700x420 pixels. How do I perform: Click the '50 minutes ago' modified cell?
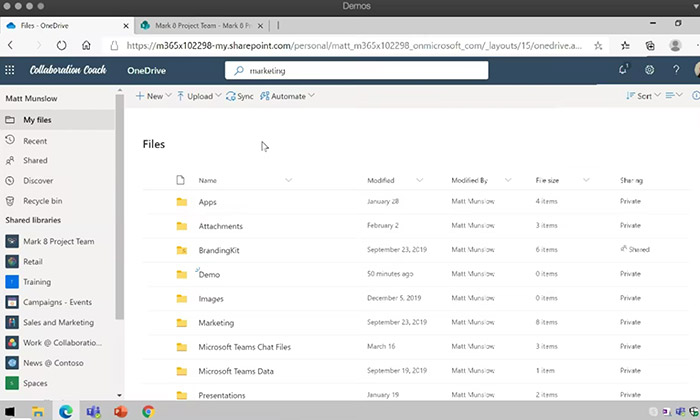click(x=390, y=274)
